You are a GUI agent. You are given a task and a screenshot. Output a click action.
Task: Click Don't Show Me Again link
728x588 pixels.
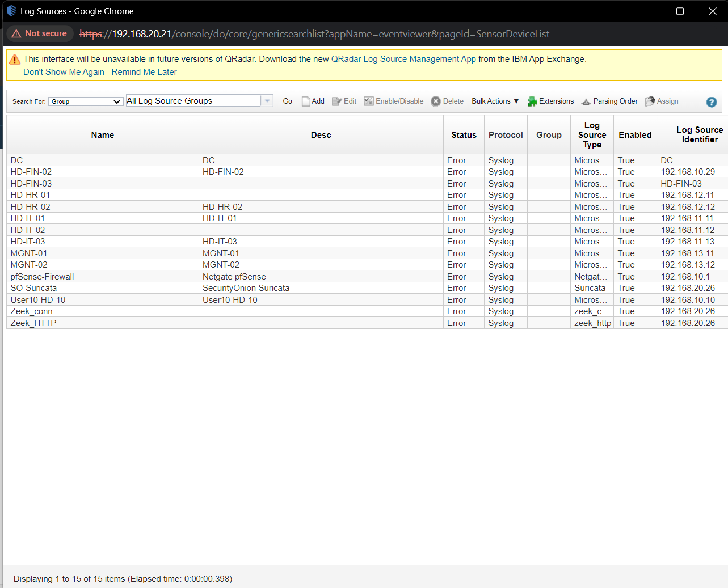(64, 72)
